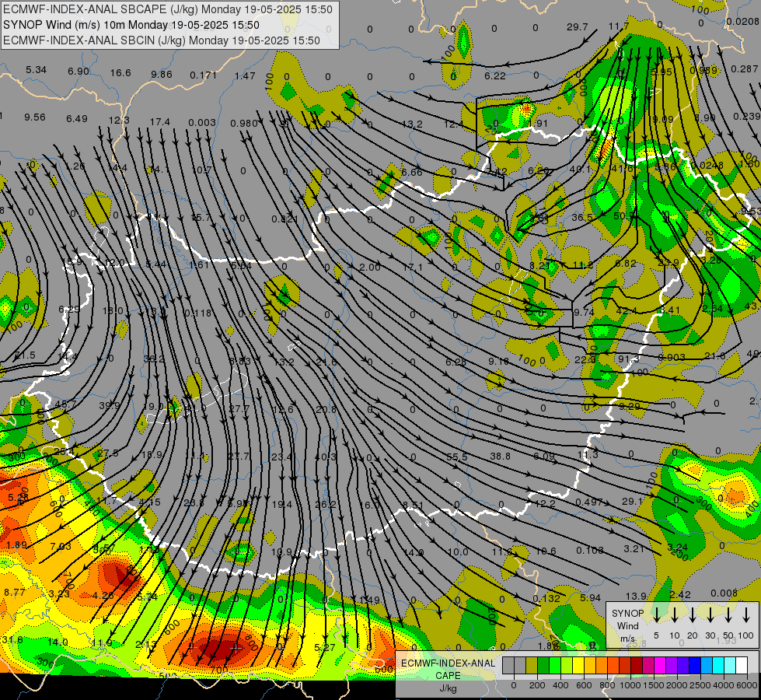The image size is (761, 700).
Task: Click the station value 45.7
Action: pos(65,404)
